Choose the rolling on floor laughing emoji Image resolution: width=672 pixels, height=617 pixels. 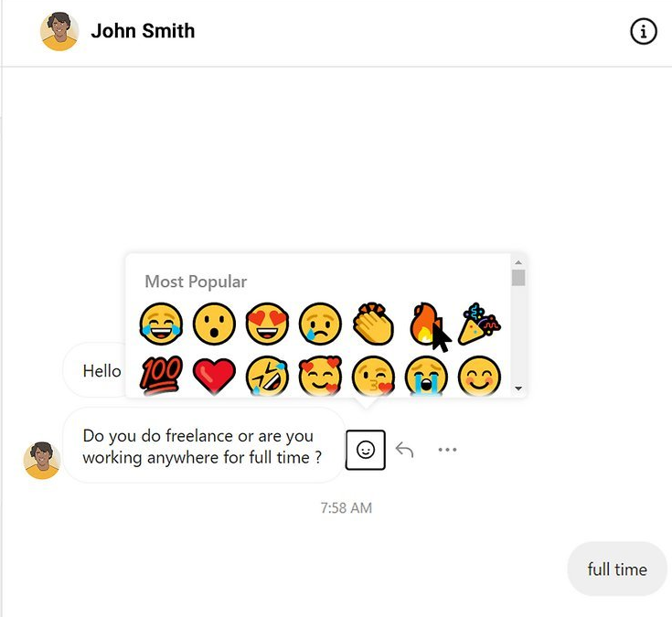click(x=267, y=377)
